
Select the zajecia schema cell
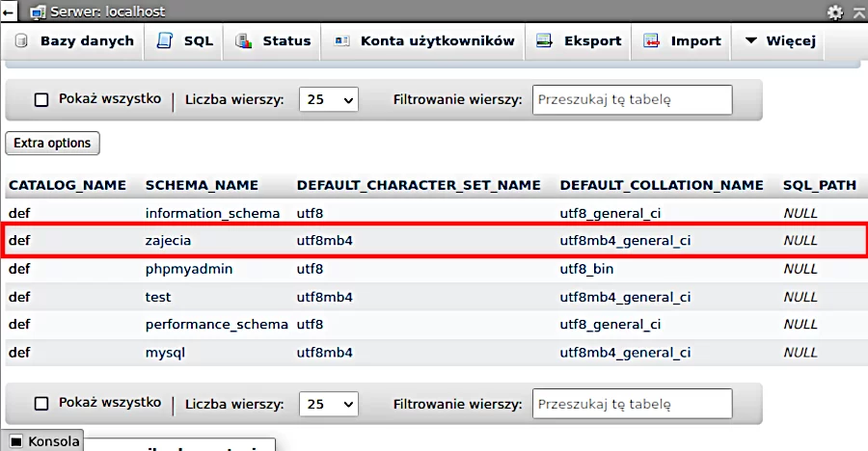pos(168,241)
